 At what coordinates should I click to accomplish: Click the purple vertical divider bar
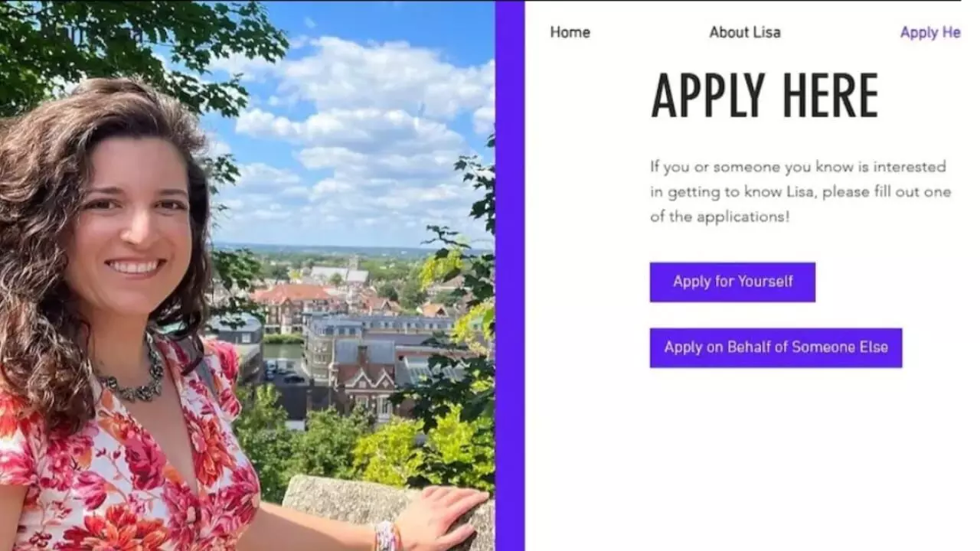pyautogui.click(x=509, y=275)
